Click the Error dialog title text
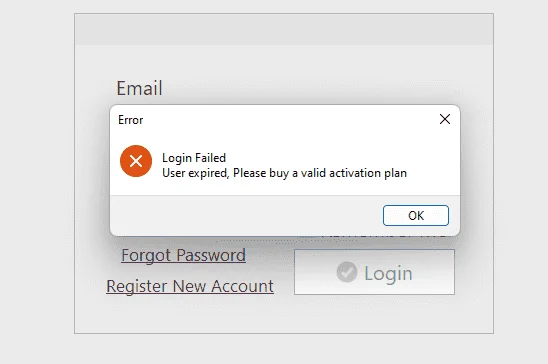Image resolution: width=548 pixels, height=364 pixels. [x=130, y=120]
